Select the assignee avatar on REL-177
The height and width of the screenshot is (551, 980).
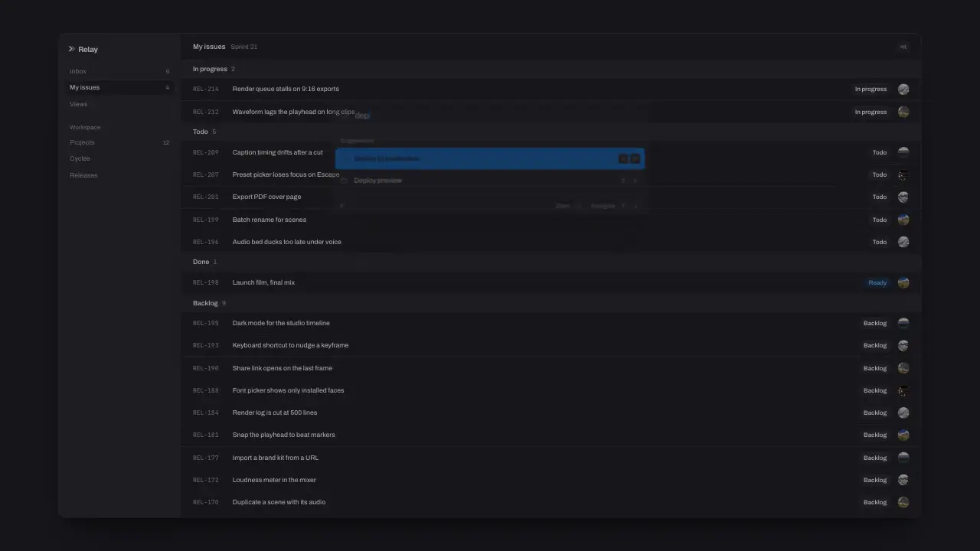point(903,458)
